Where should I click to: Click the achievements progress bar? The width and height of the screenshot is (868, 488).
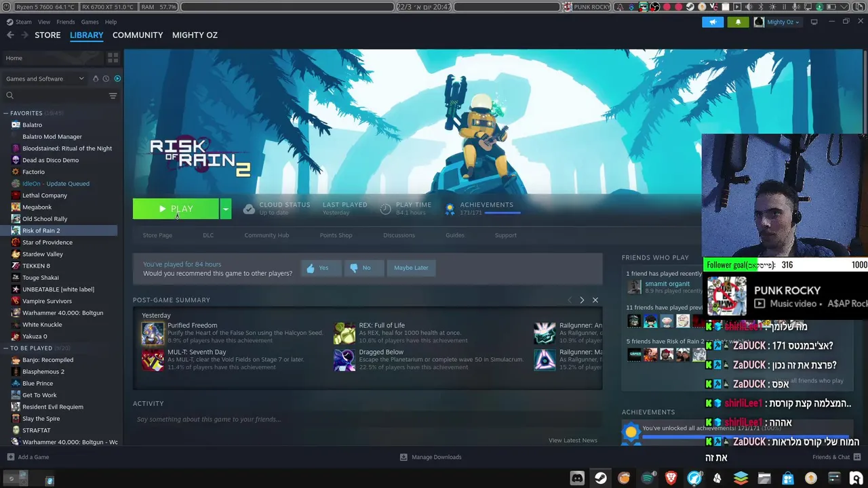[x=502, y=213]
